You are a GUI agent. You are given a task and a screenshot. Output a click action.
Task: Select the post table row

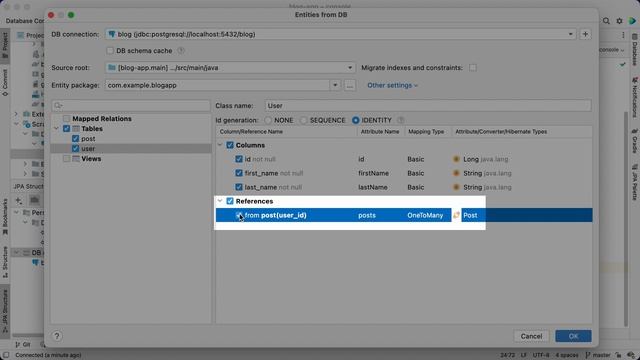[x=131, y=139]
